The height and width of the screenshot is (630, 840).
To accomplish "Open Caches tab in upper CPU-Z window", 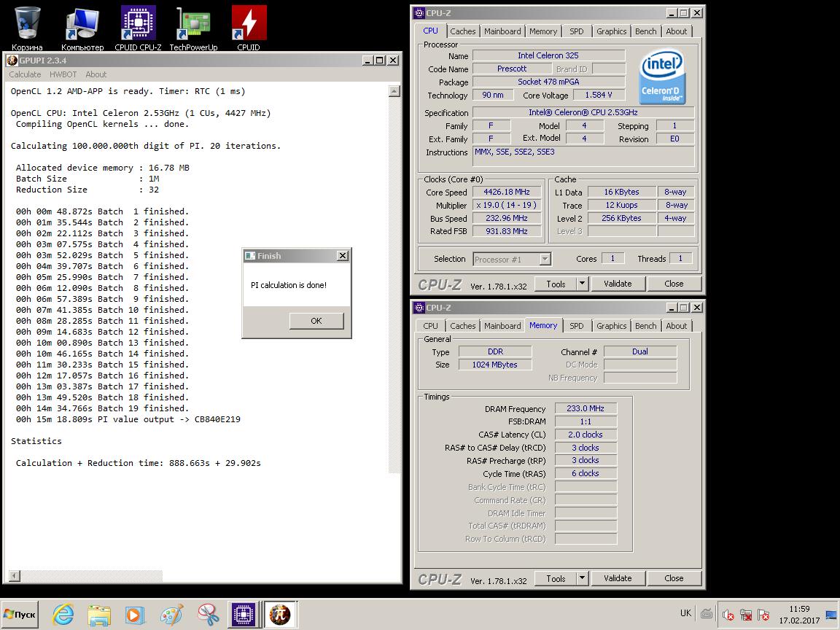I will pyautogui.click(x=463, y=31).
